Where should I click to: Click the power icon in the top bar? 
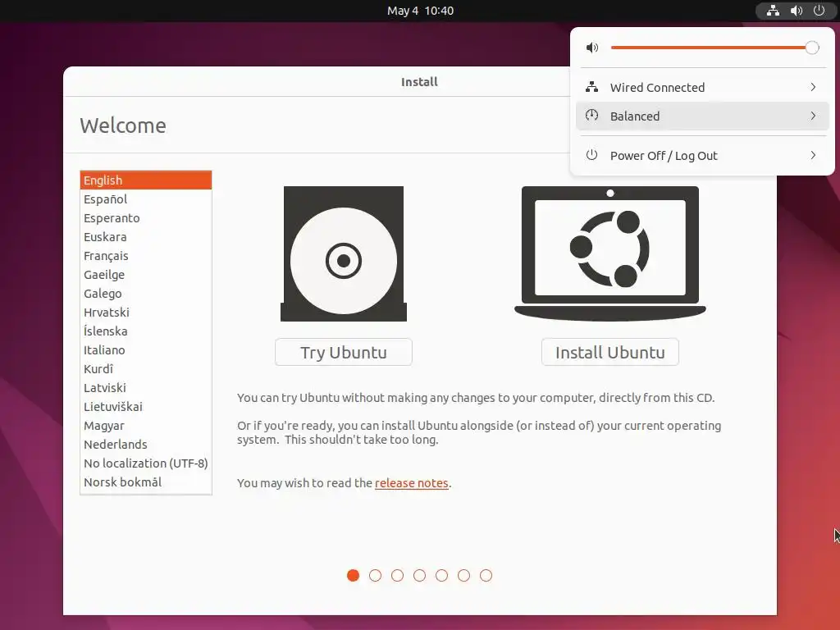pyautogui.click(x=819, y=11)
